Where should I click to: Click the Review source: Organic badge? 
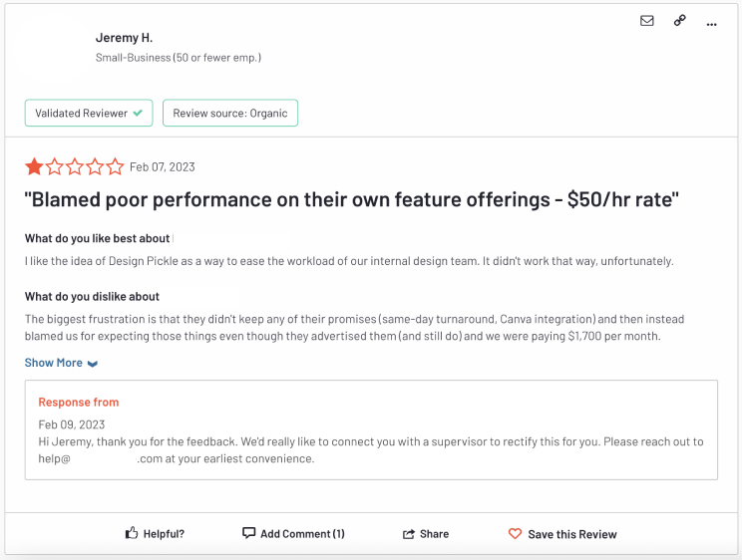[230, 113]
